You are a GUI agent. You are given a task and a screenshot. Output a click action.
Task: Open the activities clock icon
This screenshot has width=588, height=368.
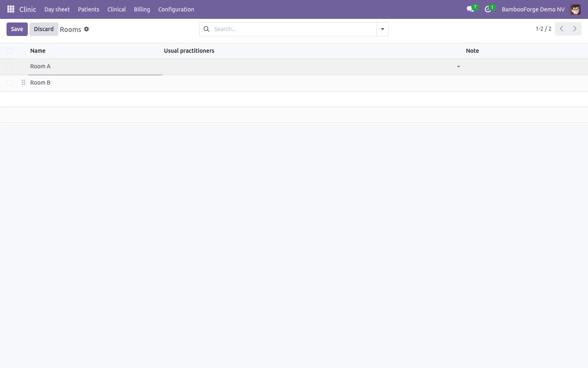[x=488, y=9]
